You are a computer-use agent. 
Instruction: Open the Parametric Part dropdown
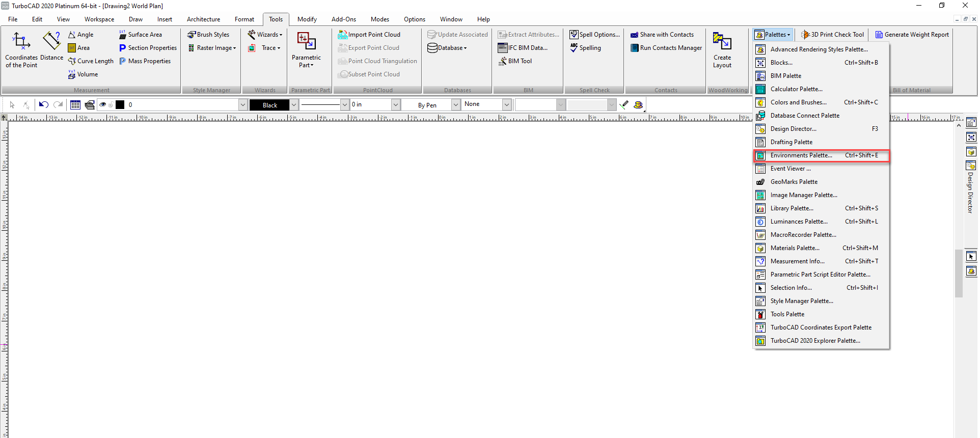click(x=306, y=50)
